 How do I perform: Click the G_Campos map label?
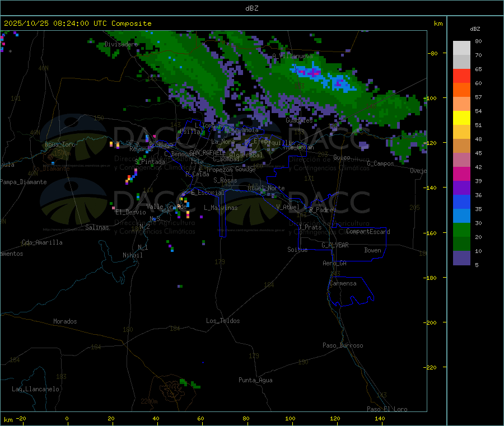[x=380, y=163]
